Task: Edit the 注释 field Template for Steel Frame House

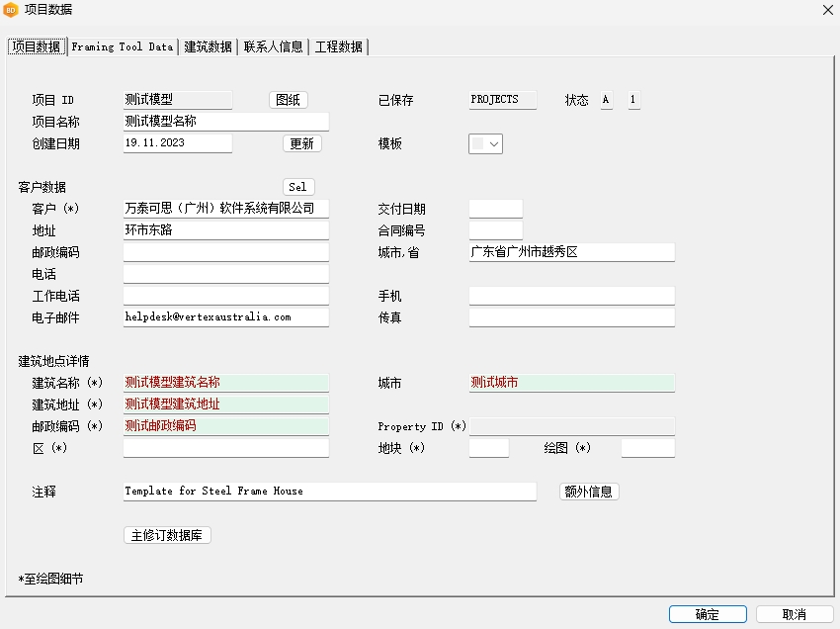Action: click(x=329, y=492)
